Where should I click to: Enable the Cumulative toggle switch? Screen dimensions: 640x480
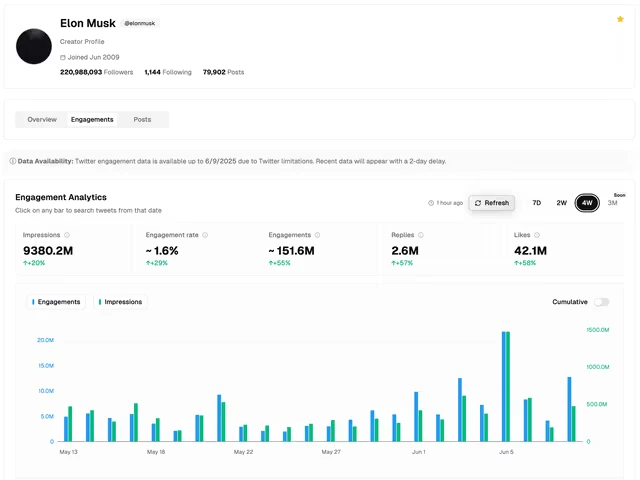click(x=601, y=302)
